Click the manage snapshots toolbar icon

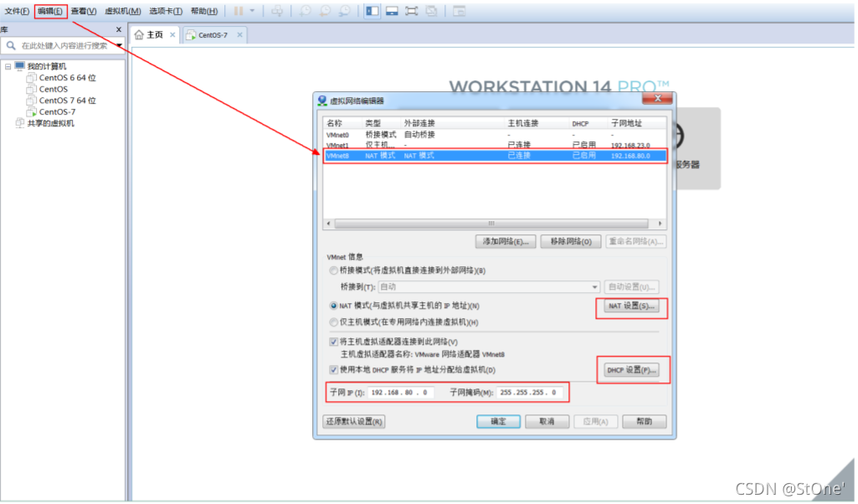tap(345, 11)
